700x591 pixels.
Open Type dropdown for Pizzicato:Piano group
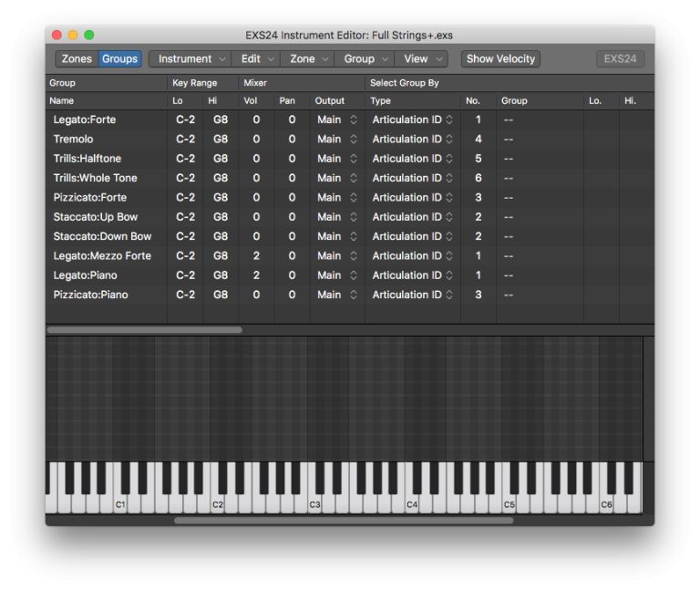coord(413,295)
